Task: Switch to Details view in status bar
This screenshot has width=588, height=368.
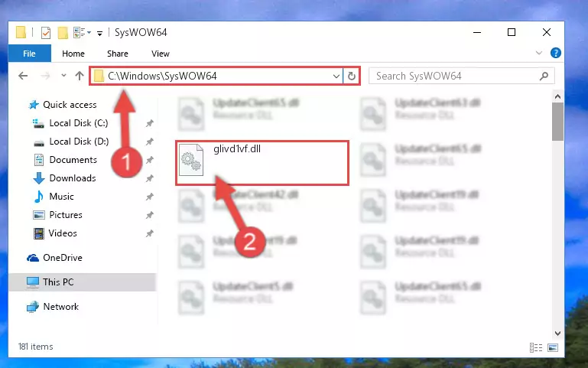Action: click(x=536, y=348)
